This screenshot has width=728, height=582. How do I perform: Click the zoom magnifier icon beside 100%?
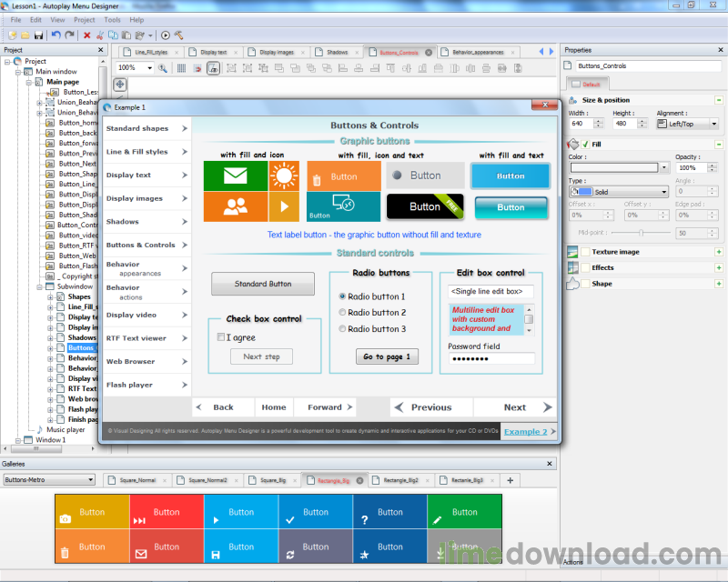click(x=164, y=68)
